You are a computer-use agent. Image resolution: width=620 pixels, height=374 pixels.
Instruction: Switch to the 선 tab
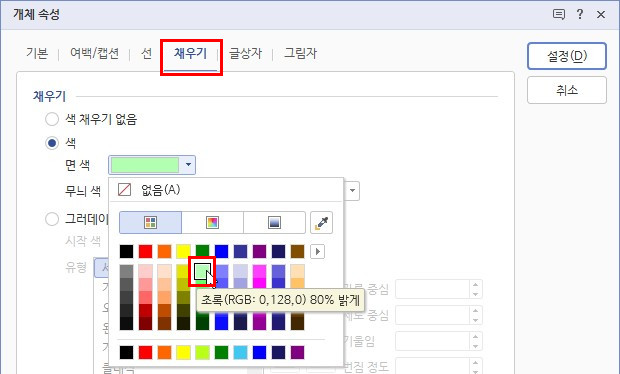147,53
